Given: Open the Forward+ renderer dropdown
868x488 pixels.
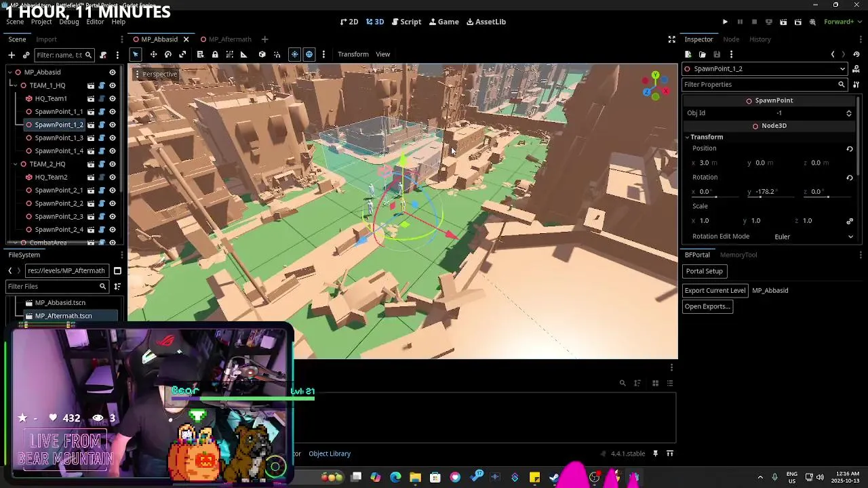Looking at the screenshot, I should point(842,22).
